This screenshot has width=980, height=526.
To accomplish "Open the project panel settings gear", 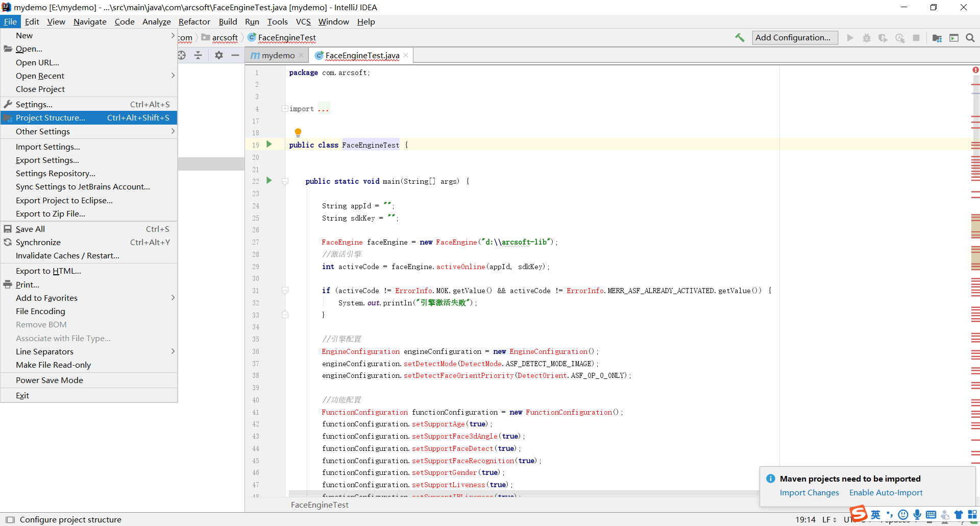I will [219, 55].
